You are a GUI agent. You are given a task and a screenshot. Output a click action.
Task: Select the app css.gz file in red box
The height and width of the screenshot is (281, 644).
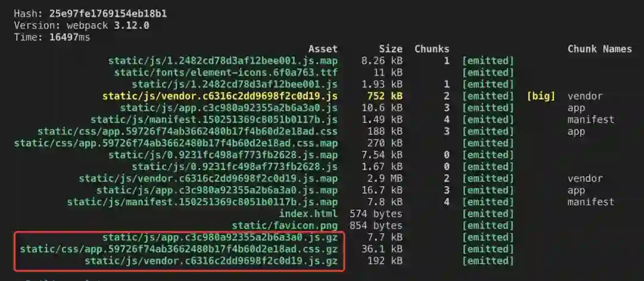tap(179, 249)
